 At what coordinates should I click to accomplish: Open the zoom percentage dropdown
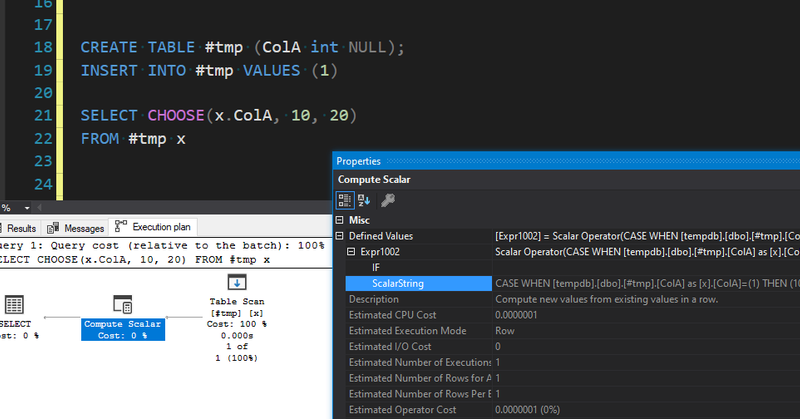(x=27, y=208)
